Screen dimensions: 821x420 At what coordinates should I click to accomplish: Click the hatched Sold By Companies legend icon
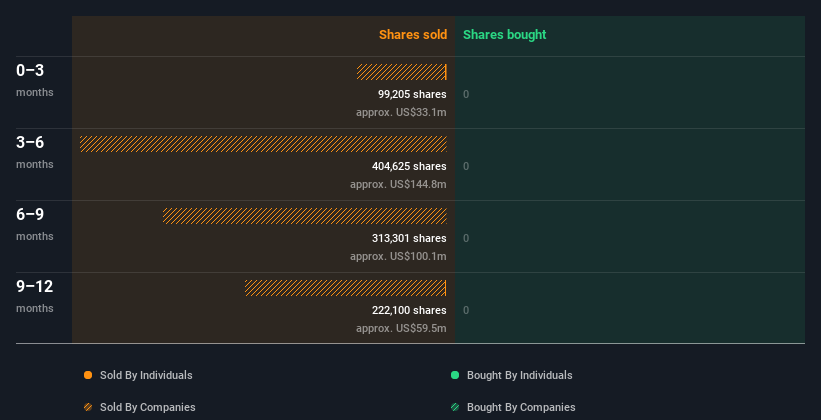88,407
